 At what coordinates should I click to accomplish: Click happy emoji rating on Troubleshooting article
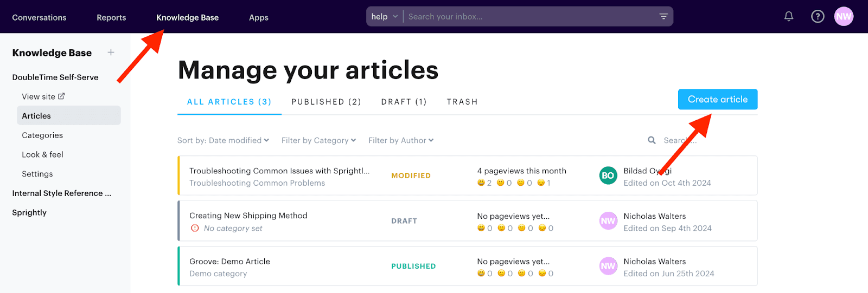481,183
